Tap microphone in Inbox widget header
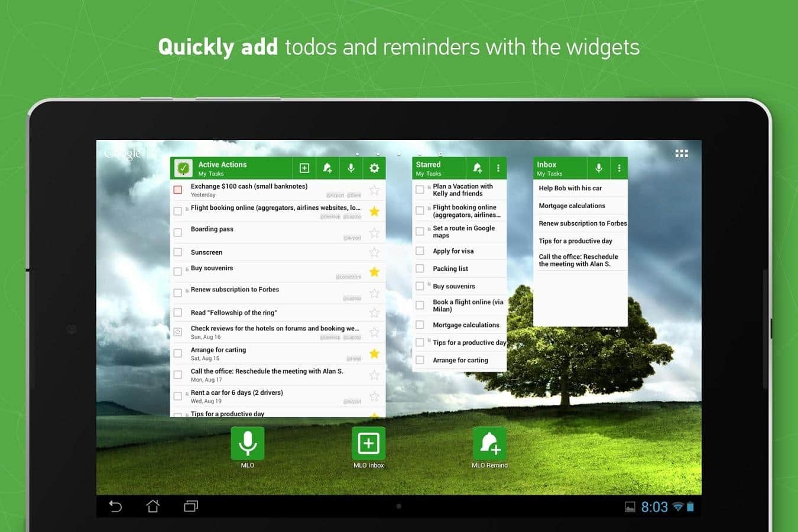Viewport: 798px width, 532px height. 599,168
